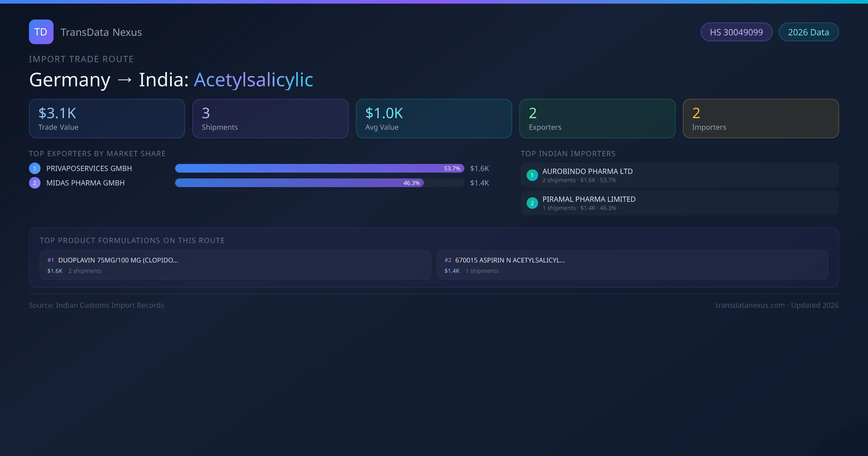Click the #1 rank marker on Duoplavin card
This screenshot has width=868, height=456.
click(51, 260)
